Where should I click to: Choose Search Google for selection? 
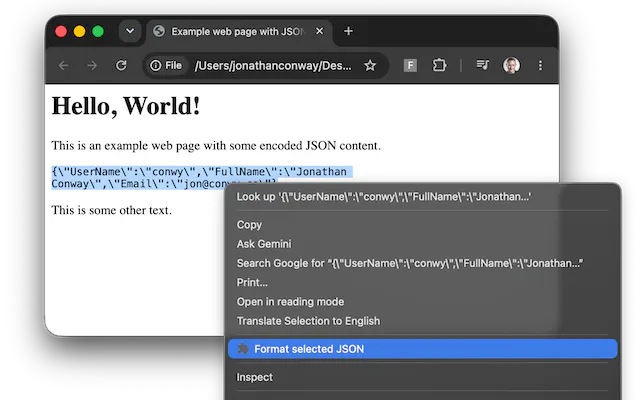(x=423, y=263)
